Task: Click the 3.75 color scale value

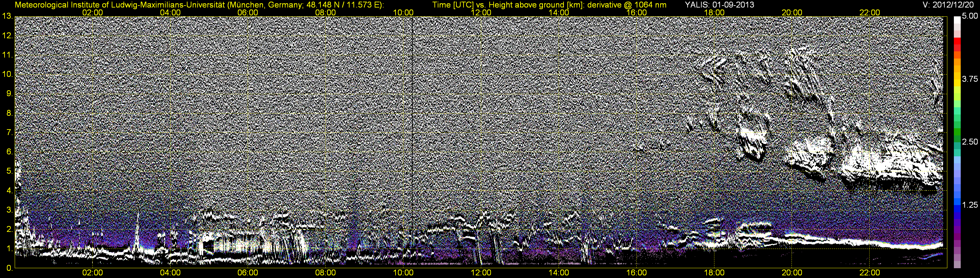Action: 970,79
